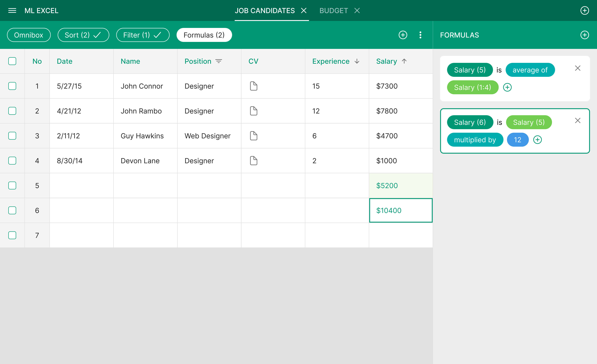Open the vertical three-dot toolbar menu
Viewport: 597px width, 364px height.
click(x=420, y=35)
